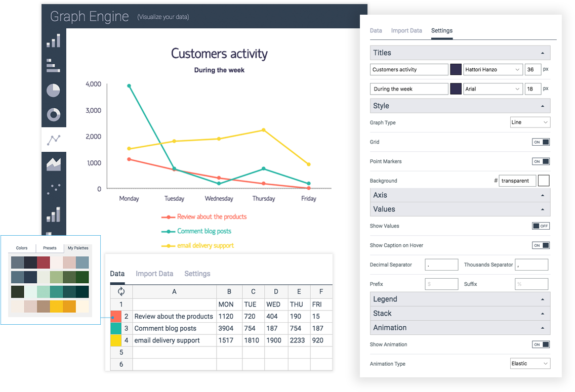Choose the donut chart icon
This screenshot has height=392, width=575.
[x=54, y=115]
